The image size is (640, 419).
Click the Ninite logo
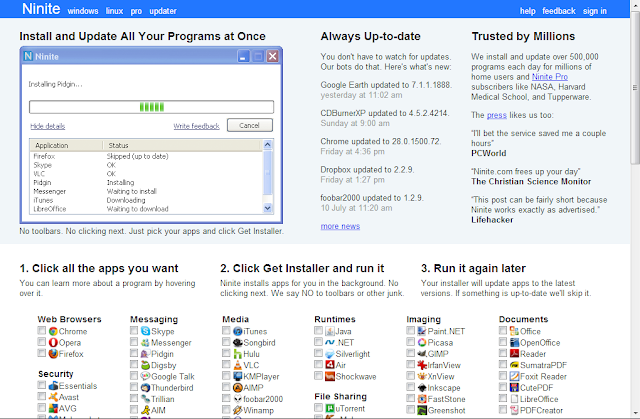click(41, 9)
